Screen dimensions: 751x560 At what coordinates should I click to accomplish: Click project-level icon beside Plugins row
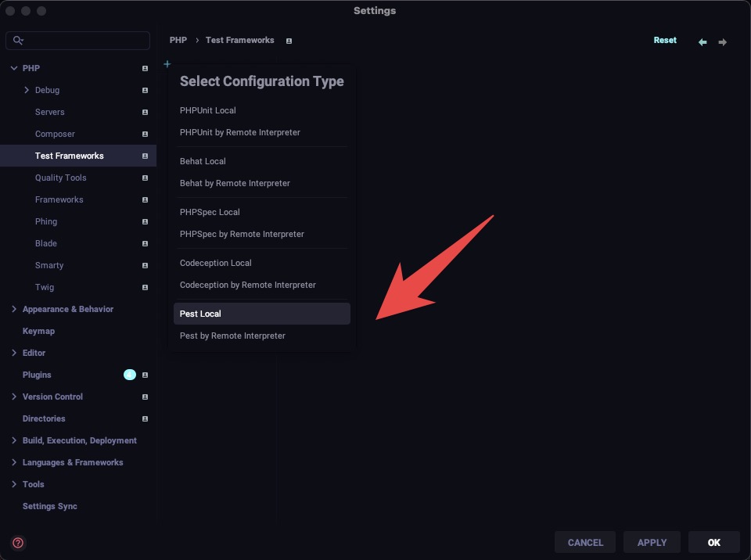click(x=145, y=375)
